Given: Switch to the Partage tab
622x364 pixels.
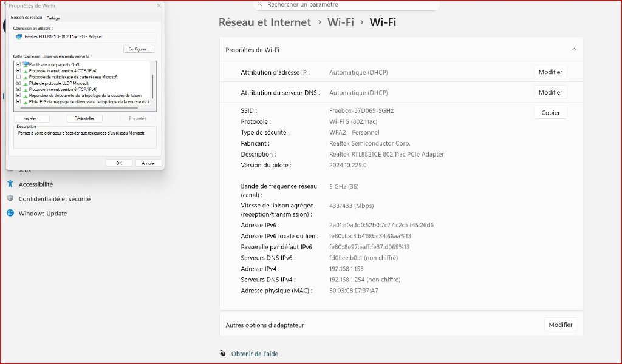Looking at the screenshot, I should point(53,18).
